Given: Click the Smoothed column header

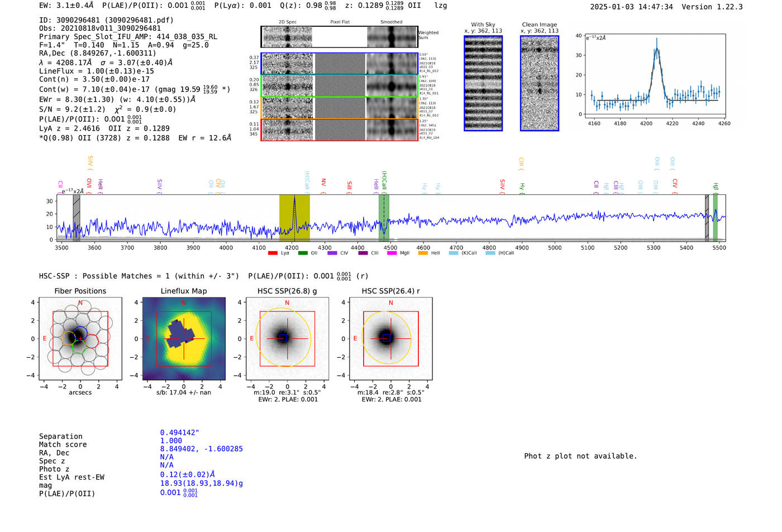Looking at the screenshot, I should [x=391, y=22].
